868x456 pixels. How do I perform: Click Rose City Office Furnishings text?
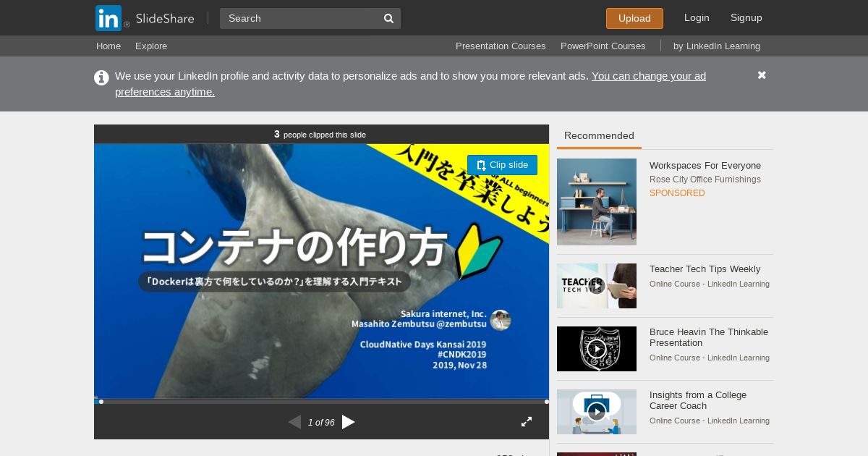click(705, 180)
